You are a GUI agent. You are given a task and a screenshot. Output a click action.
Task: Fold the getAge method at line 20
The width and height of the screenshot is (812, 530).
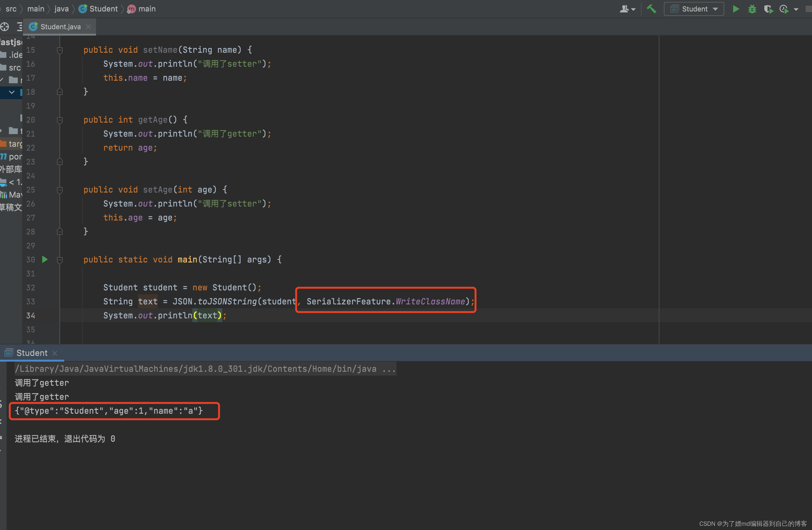(x=60, y=120)
